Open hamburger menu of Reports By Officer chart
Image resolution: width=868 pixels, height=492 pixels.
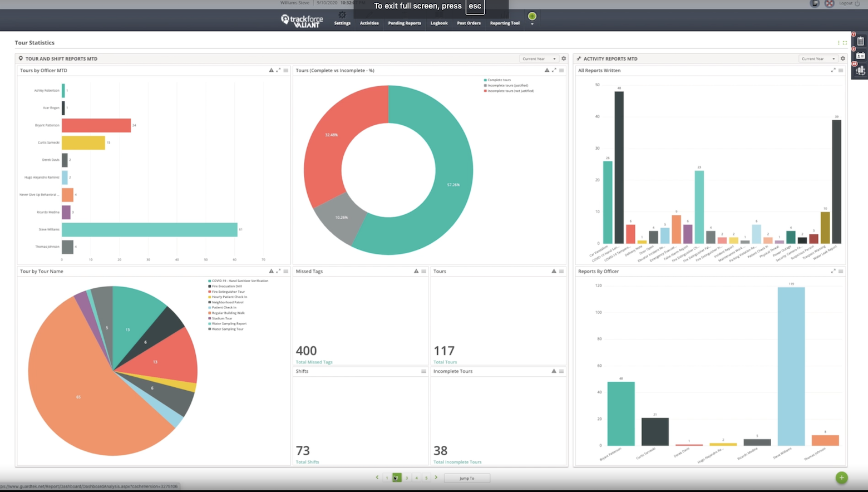coord(841,271)
